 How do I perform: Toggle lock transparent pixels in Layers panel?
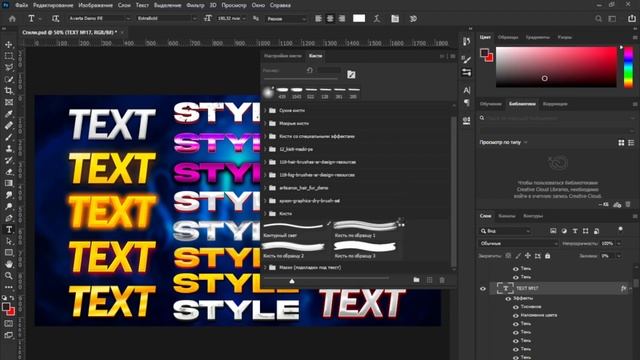click(x=508, y=256)
